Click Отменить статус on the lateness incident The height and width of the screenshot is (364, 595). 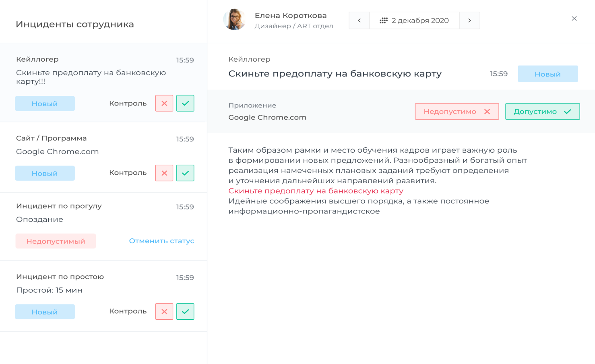coord(161,241)
